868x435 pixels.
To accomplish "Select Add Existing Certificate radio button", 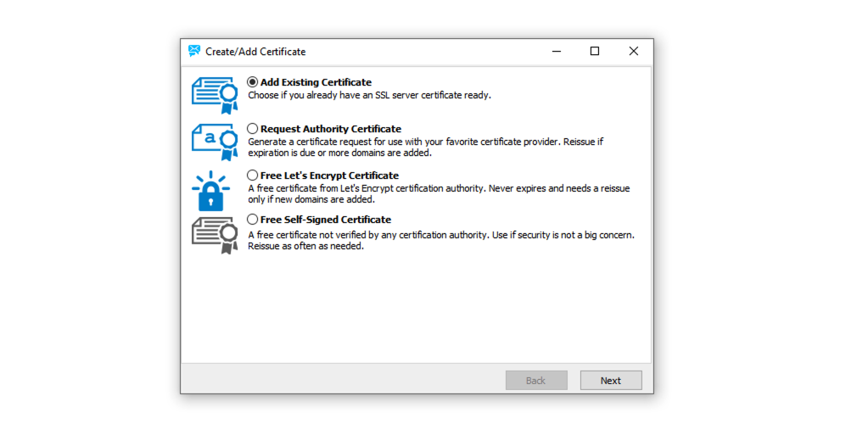I will pos(253,82).
